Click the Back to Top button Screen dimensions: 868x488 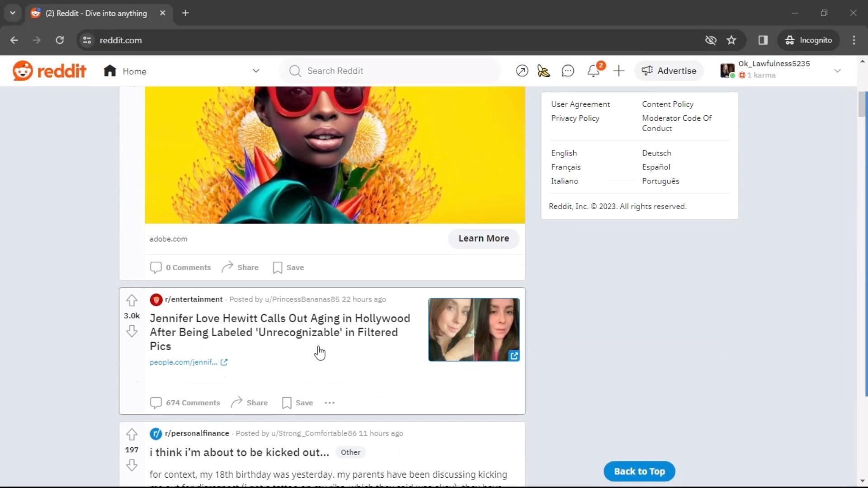coord(639,471)
